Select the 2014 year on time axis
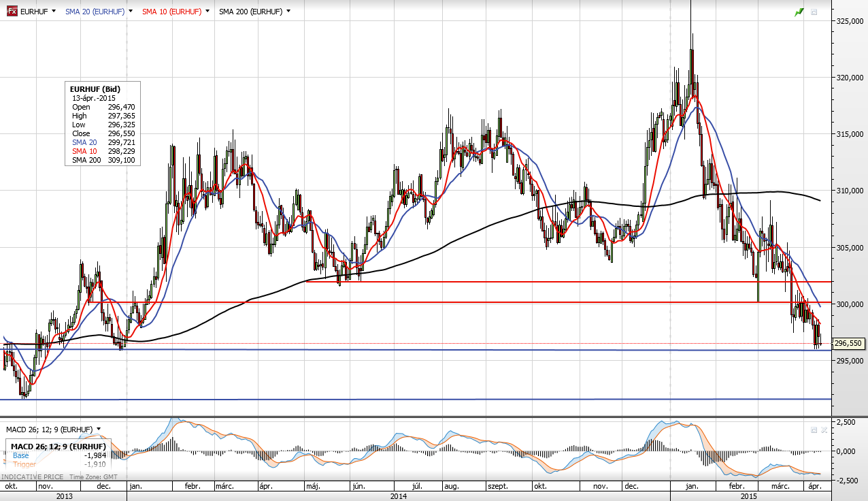Viewport: 868px width, 501px height. 399,496
